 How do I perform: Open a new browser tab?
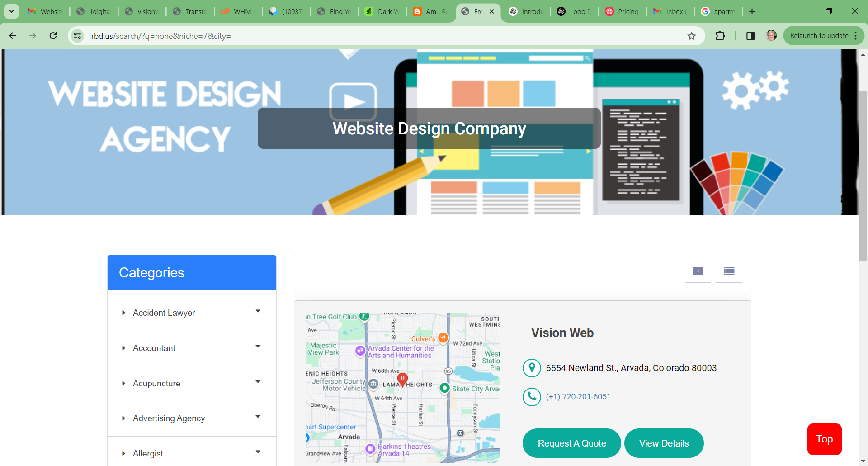752,11
